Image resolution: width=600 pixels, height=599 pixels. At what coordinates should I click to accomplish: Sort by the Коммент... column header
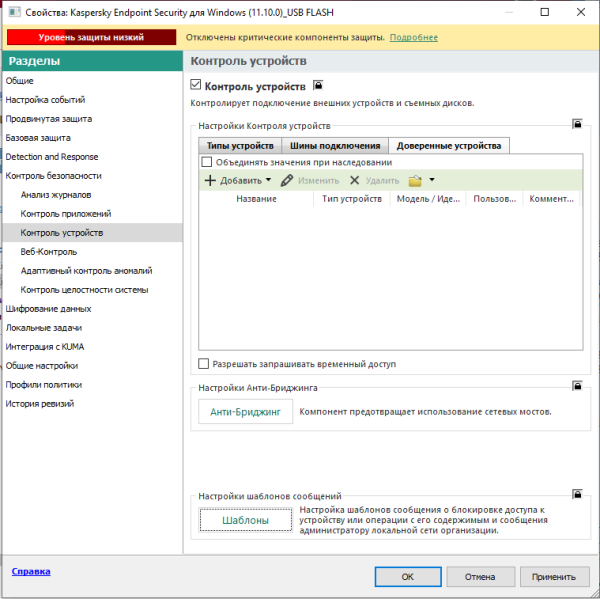[551, 199]
